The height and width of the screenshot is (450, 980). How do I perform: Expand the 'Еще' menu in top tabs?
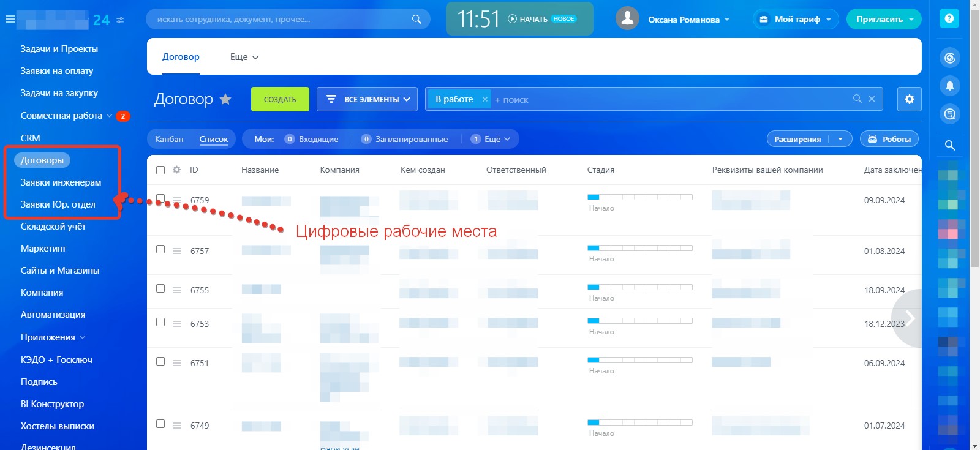pos(244,57)
